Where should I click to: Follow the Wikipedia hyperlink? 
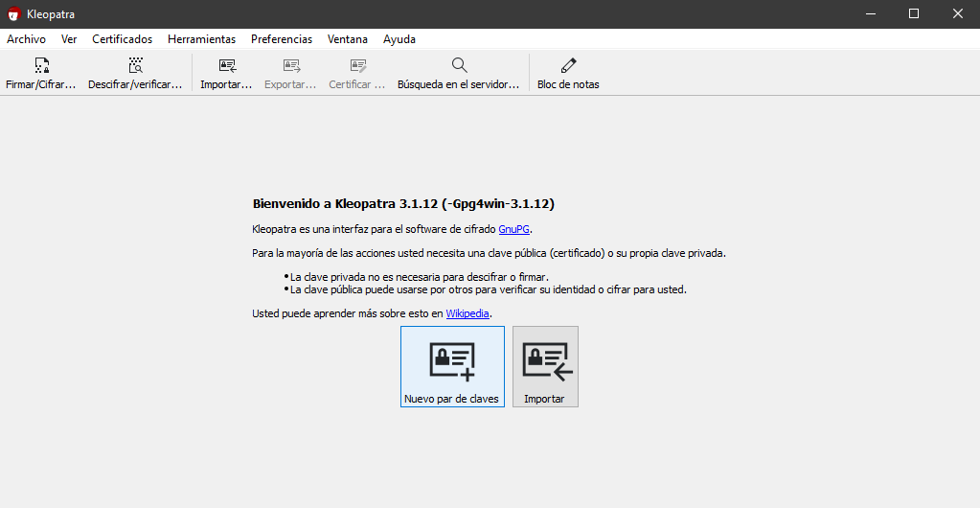[x=467, y=313]
